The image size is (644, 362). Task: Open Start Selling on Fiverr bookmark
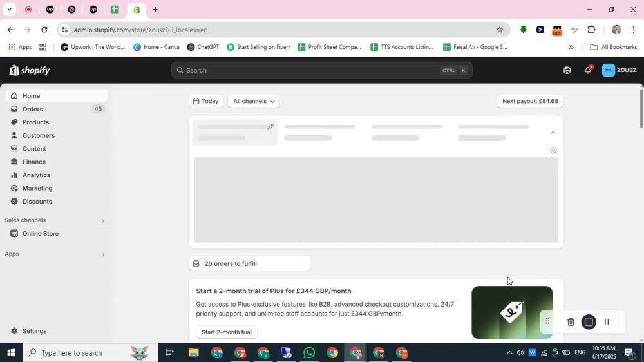(x=259, y=47)
